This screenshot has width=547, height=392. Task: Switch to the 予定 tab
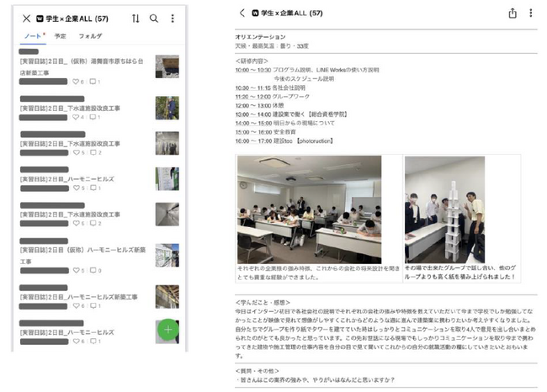pos(60,36)
